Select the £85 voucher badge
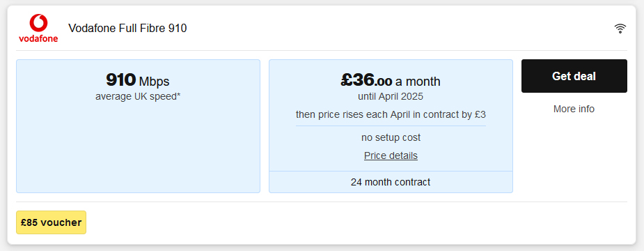Viewport: 644px width, 251px height. point(52,222)
